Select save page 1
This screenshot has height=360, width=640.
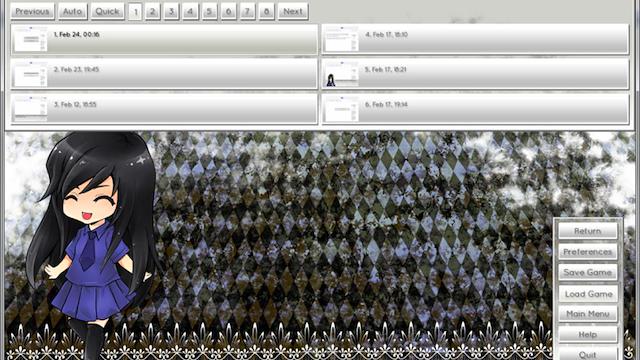(x=135, y=11)
